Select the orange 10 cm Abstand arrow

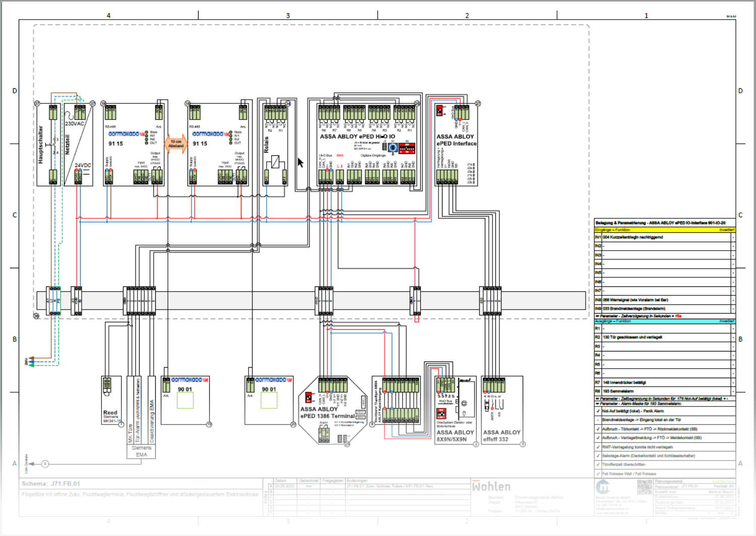coord(176,144)
